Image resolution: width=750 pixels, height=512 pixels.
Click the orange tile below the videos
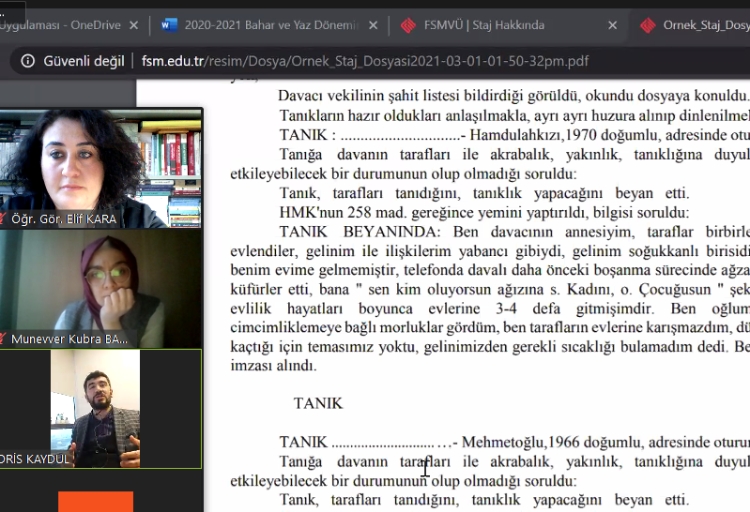point(95,501)
